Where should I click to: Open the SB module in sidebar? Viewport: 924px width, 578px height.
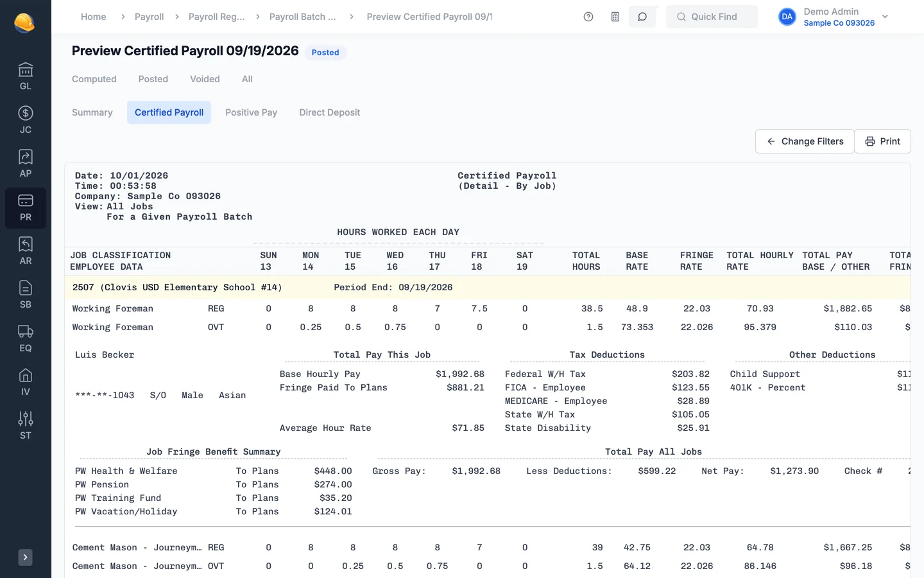click(26, 295)
